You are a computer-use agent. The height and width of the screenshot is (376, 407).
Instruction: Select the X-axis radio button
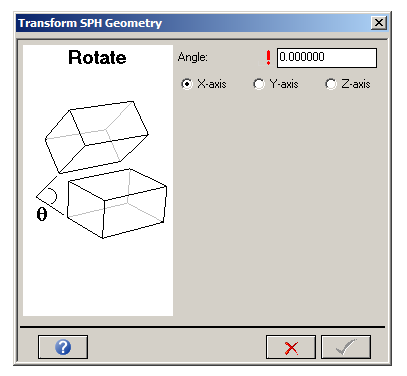187,84
